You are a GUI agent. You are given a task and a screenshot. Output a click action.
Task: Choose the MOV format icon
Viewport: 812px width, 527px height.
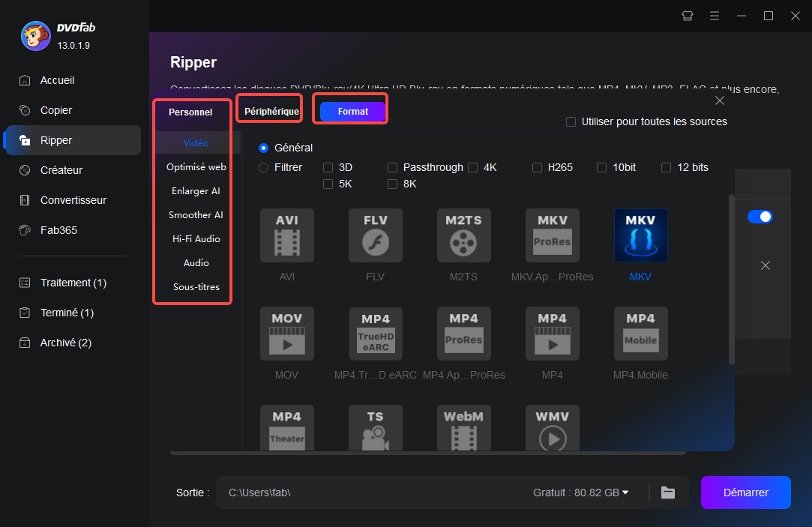[x=287, y=334]
